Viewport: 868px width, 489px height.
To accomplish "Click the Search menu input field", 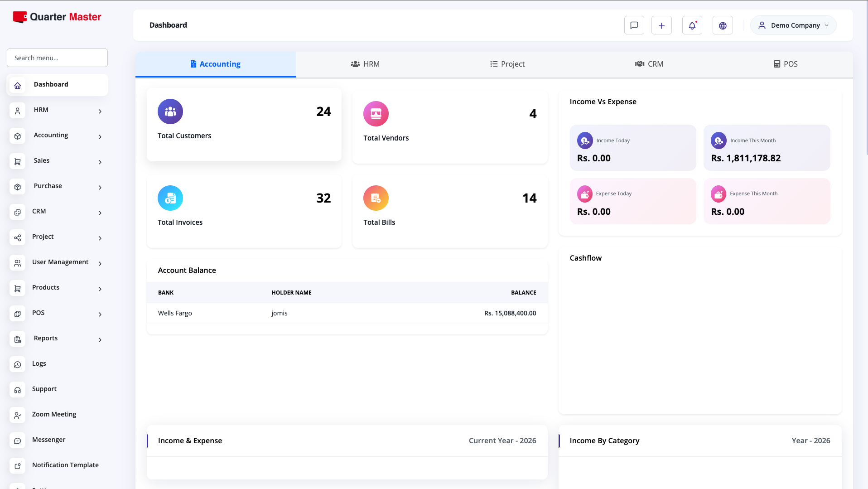I will [58, 58].
